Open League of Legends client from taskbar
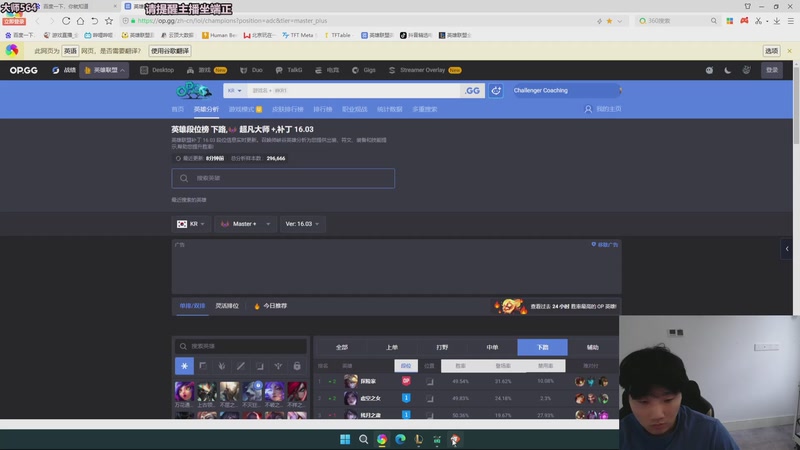The image size is (800, 450). click(418, 439)
